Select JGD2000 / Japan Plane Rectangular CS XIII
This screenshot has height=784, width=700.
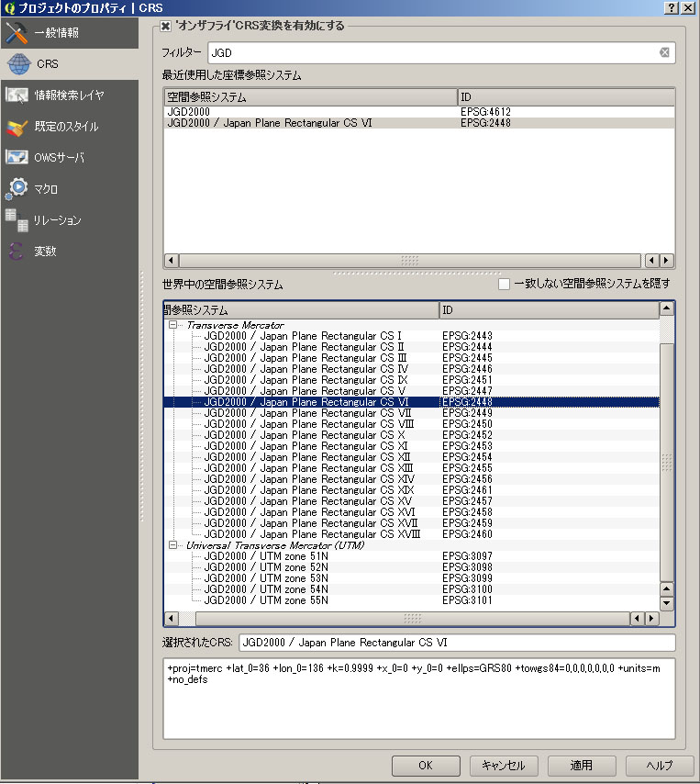pos(309,468)
